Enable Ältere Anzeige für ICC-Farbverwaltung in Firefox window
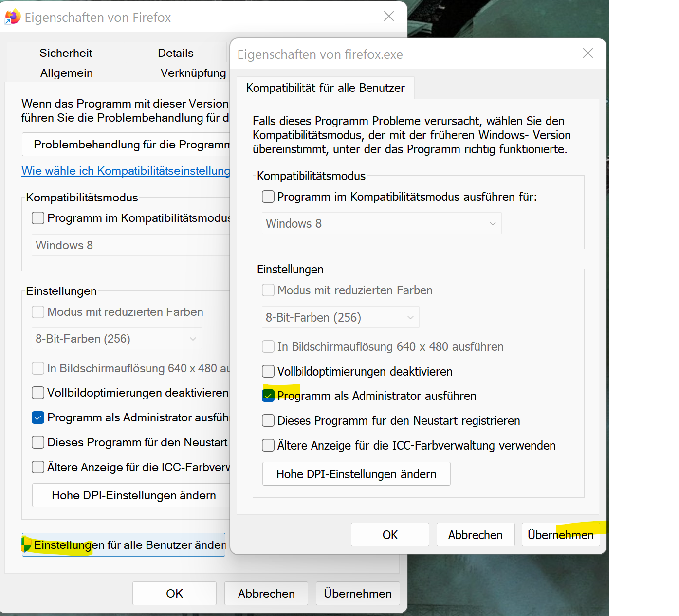Viewport: 679px width, 616px height. coord(38,467)
